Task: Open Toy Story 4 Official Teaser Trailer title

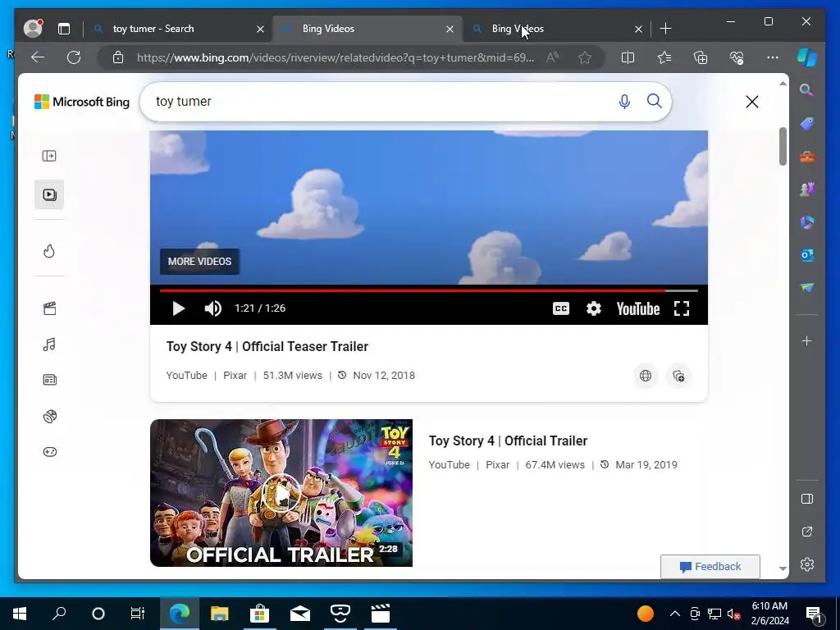Action: (x=267, y=347)
